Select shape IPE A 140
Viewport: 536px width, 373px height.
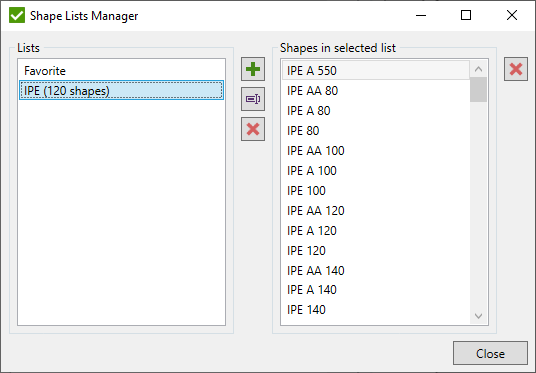[376, 290]
